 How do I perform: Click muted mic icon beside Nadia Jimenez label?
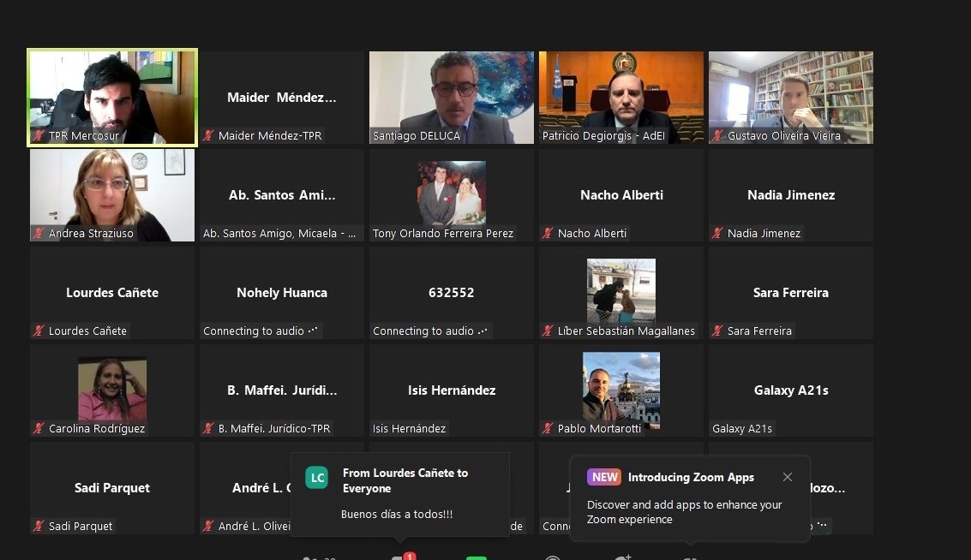[x=717, y=234]
